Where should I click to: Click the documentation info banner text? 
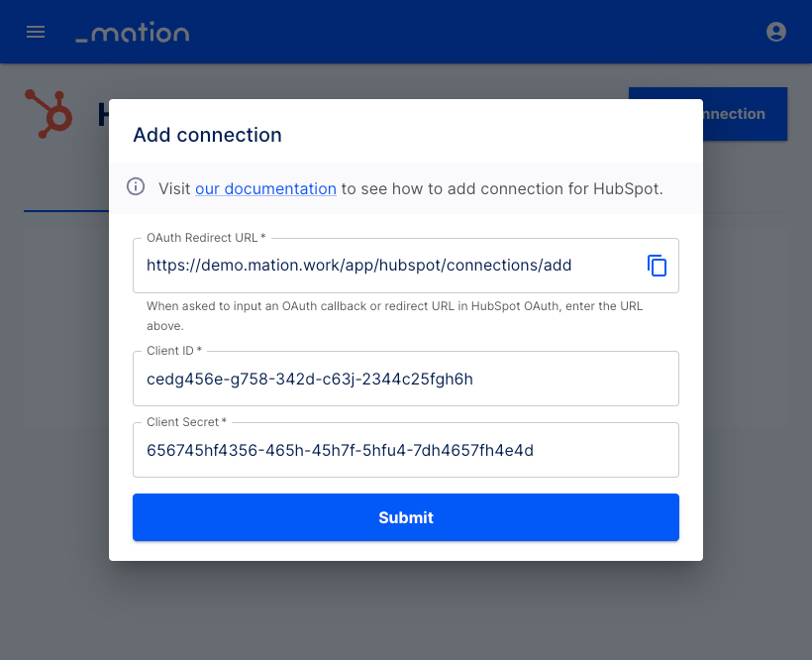pos(411,188)
